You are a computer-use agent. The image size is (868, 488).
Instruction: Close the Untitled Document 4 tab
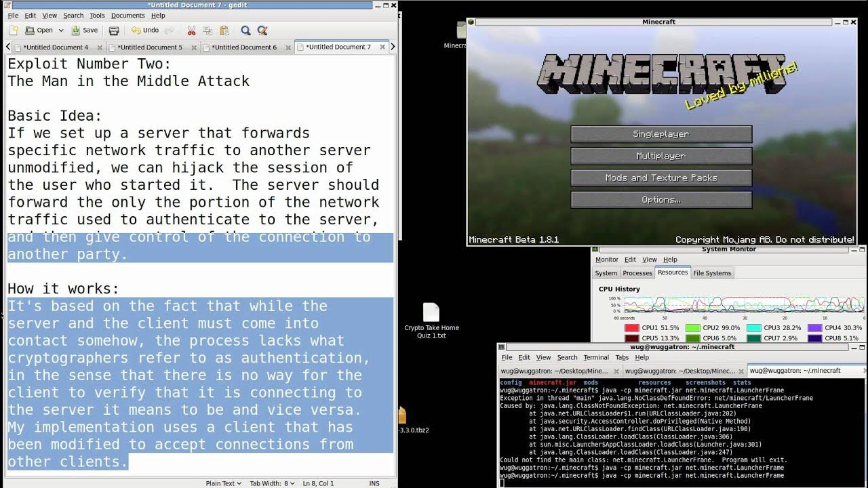coord(100,47)
